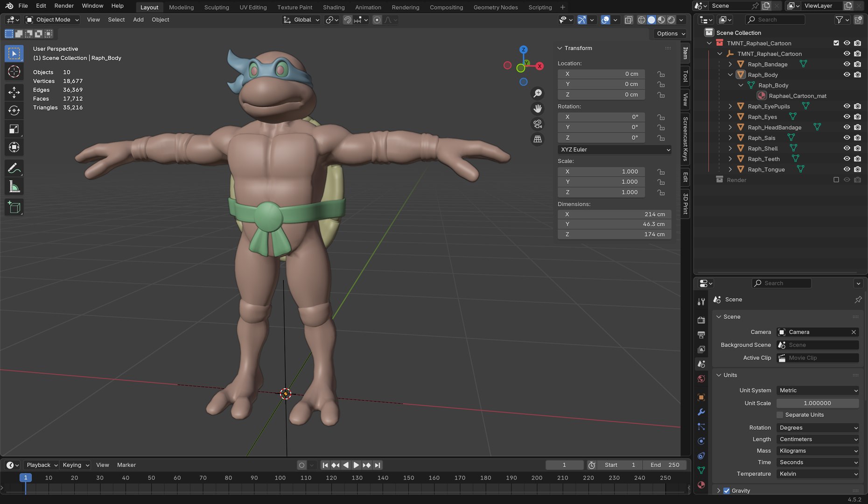This screenshot has width=868, height=504.
Task: Toggle the camera view icon
Action: [x=538, y=124]
